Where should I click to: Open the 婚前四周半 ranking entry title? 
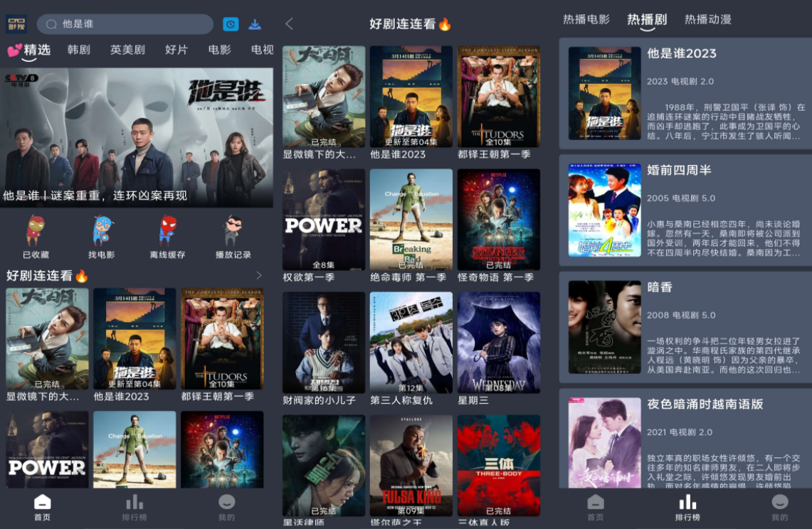pos(679,171)
